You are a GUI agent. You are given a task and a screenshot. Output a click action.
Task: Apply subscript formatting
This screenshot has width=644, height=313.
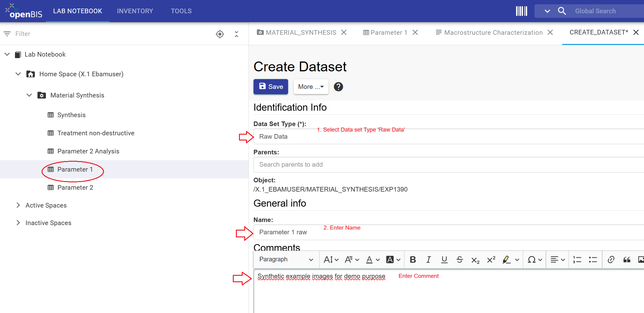[475, 260]
